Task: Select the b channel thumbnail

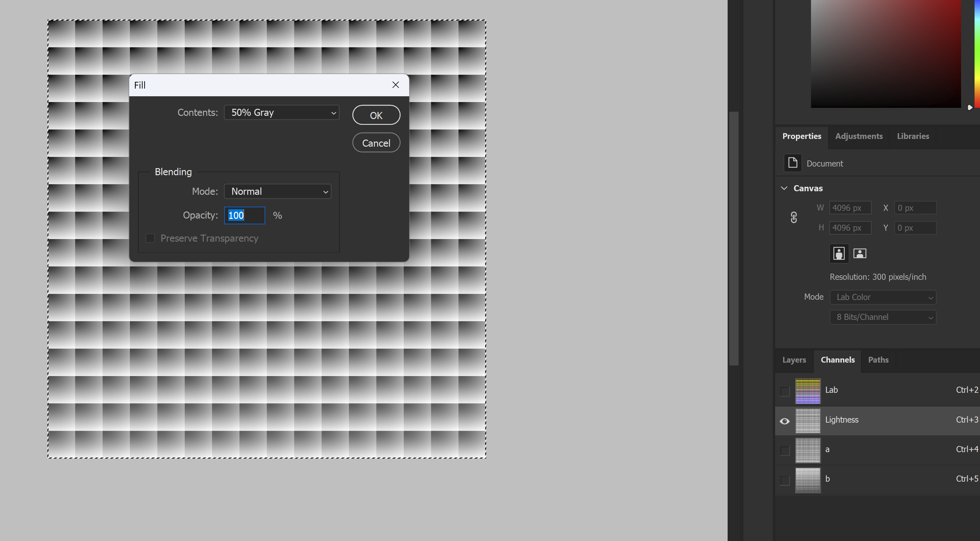Action: (808, 480)
